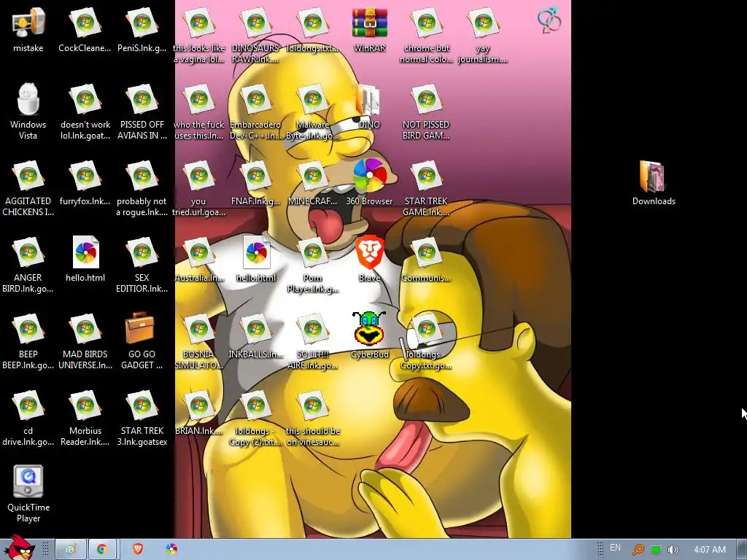747x560 pixels.
Task: Select the WinRAR desktop shortcut
Action: tap(369, 30)
